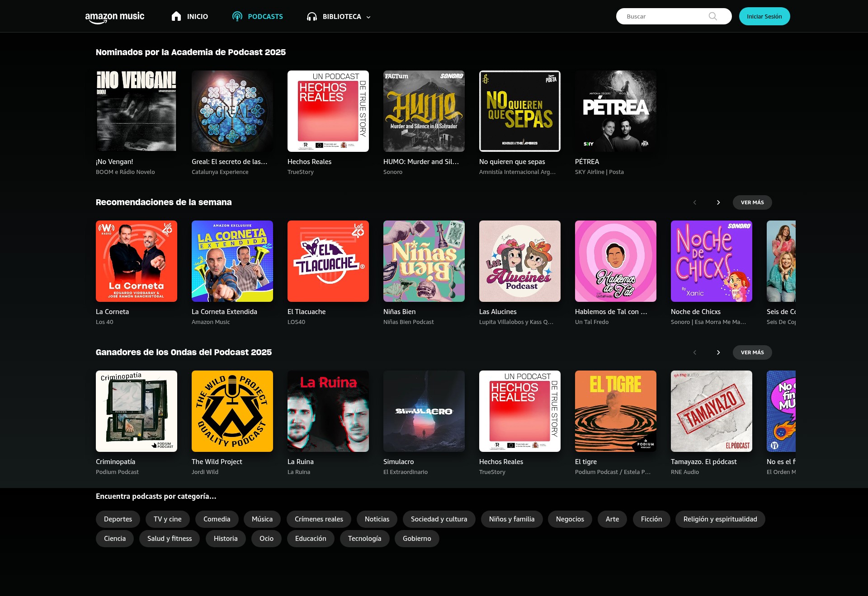Select the Historia category
This screenshot has height=596, width=868.
(226, 539)
